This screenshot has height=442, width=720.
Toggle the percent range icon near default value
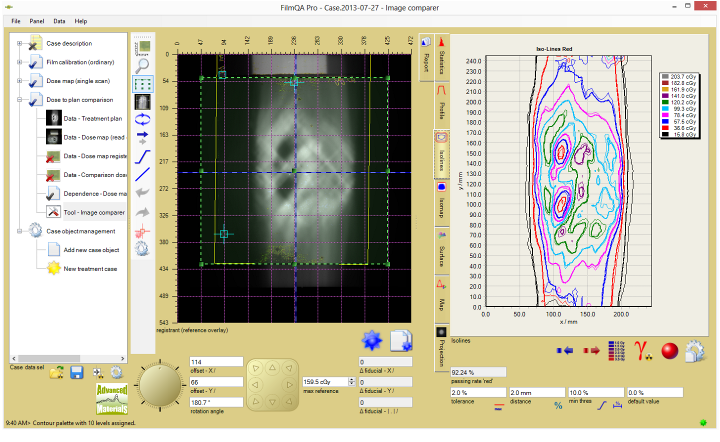[x=618, y=405]
